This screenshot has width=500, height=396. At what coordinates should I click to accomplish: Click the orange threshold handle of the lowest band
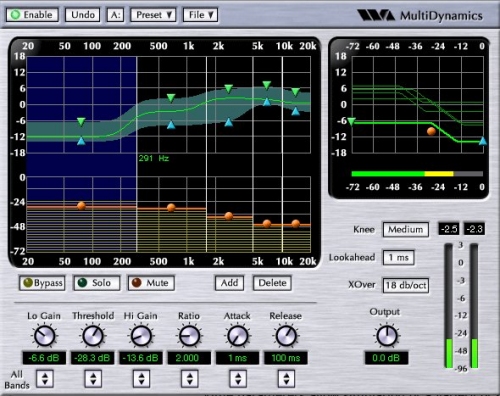[81, 206]
